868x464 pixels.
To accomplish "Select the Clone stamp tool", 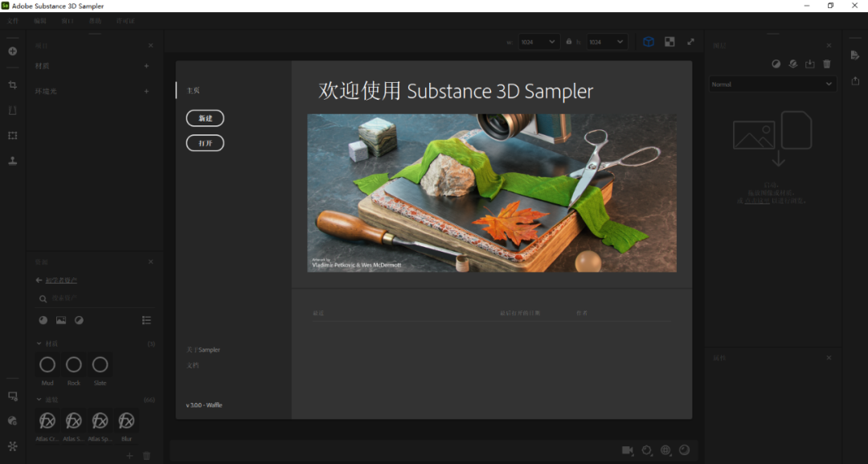I will click(12, 160).
